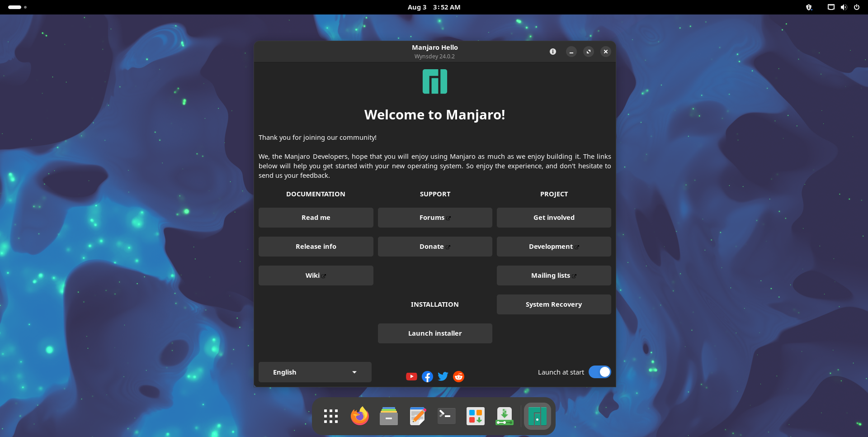Viewport: 868px width, 437px height.
Task: Click the Manjaro logo in welcome window
Action: [x=435, y=81]
